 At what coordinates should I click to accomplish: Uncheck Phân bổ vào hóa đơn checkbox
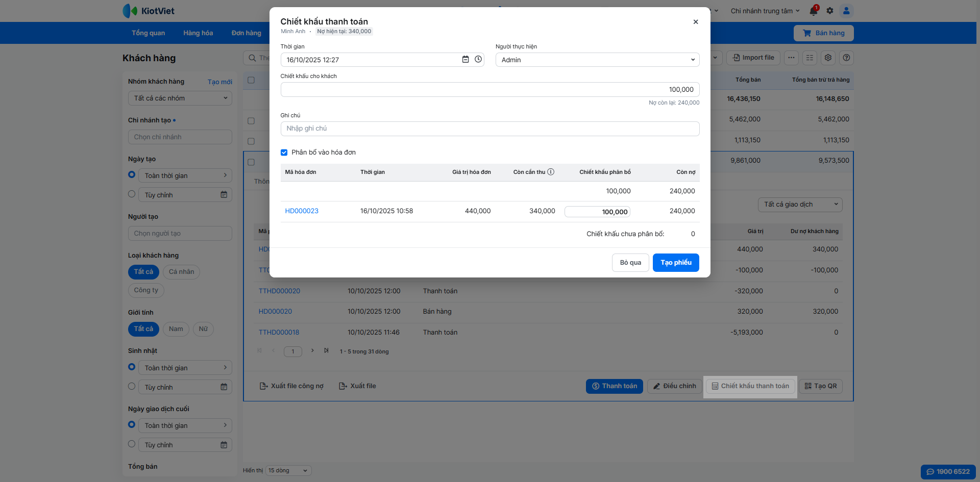point(284,153)
